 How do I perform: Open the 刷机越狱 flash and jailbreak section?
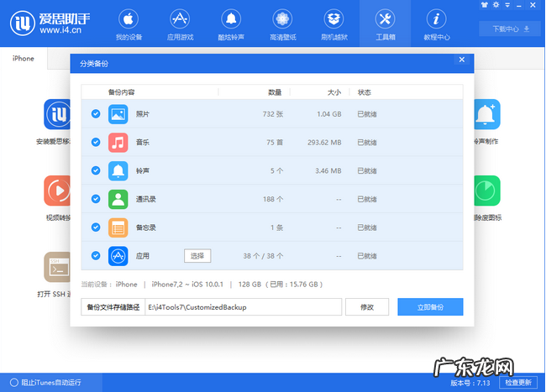coord(334,25)
